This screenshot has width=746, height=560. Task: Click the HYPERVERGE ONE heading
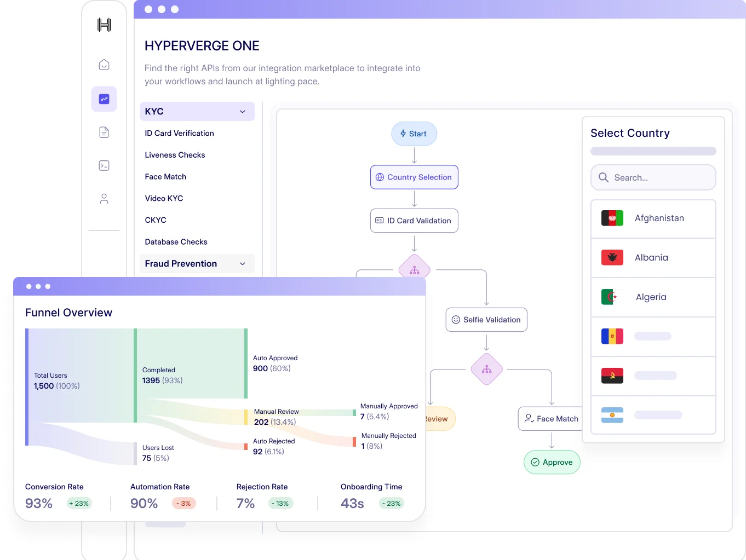[202, 46]
